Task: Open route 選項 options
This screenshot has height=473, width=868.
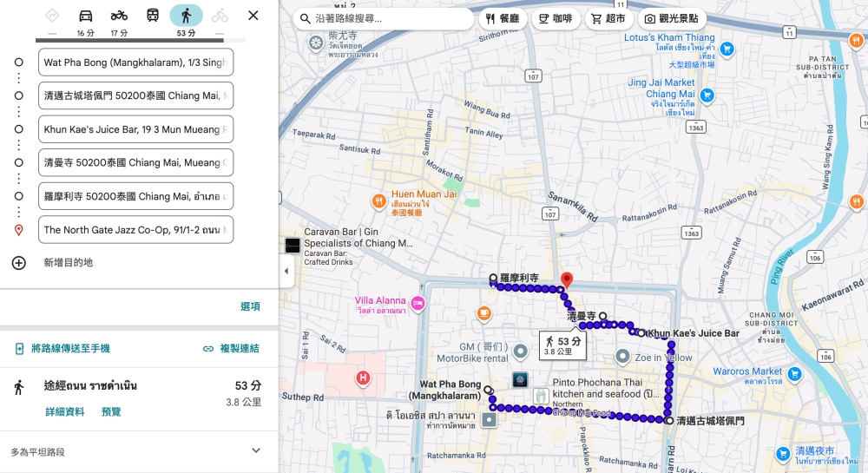Action: (250, 306)
